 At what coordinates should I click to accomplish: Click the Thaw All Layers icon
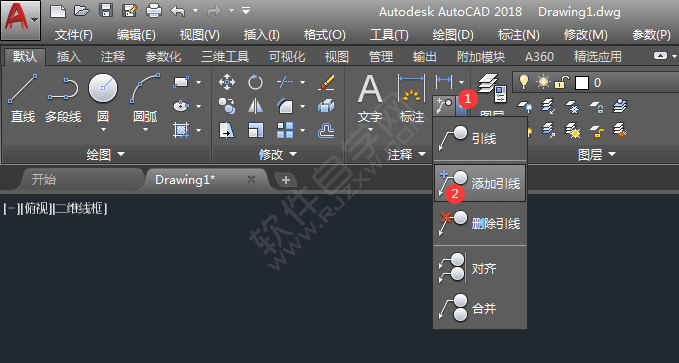[572, 130]
